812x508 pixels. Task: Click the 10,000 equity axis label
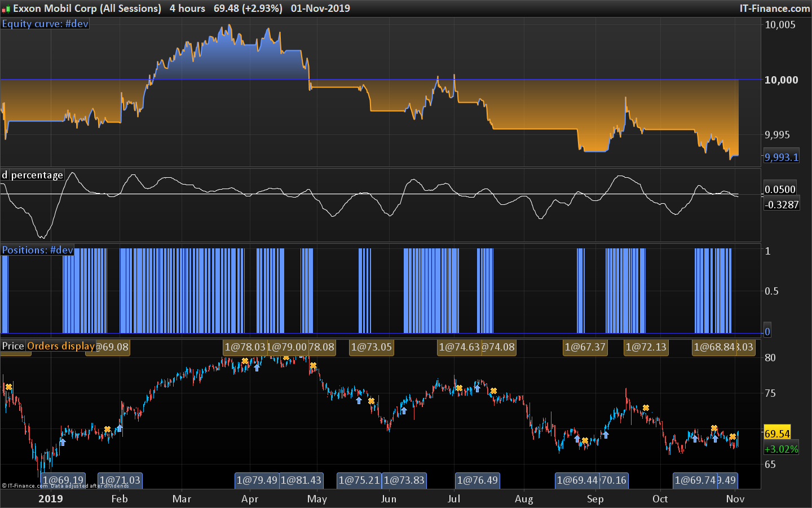point(781,80)
